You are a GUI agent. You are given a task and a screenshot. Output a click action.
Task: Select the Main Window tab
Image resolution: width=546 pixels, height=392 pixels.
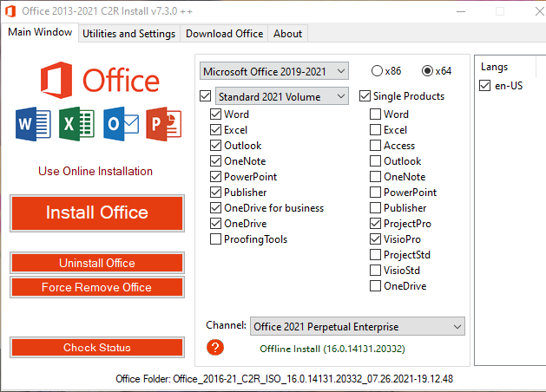[x=40, y=32]
